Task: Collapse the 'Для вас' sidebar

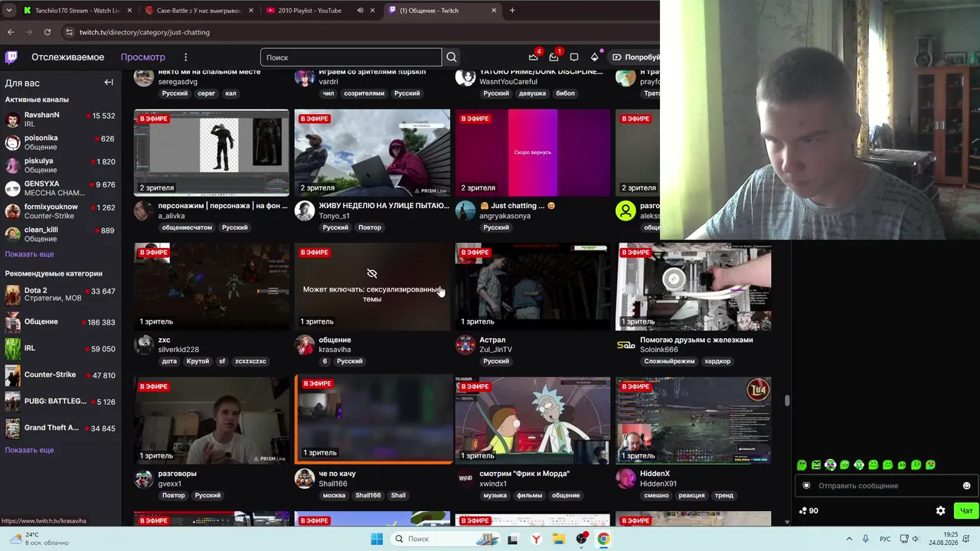Action: click(x=109, y=83)
